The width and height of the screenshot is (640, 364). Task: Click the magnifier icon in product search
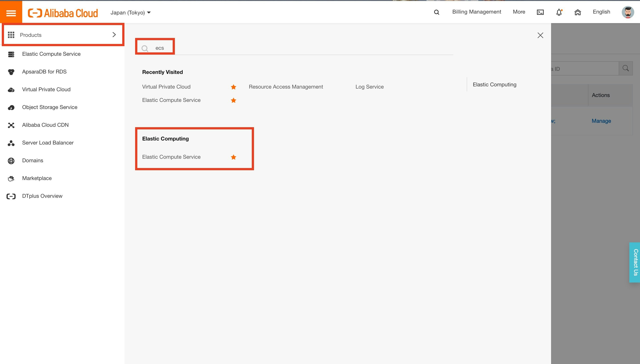point(145,48)
